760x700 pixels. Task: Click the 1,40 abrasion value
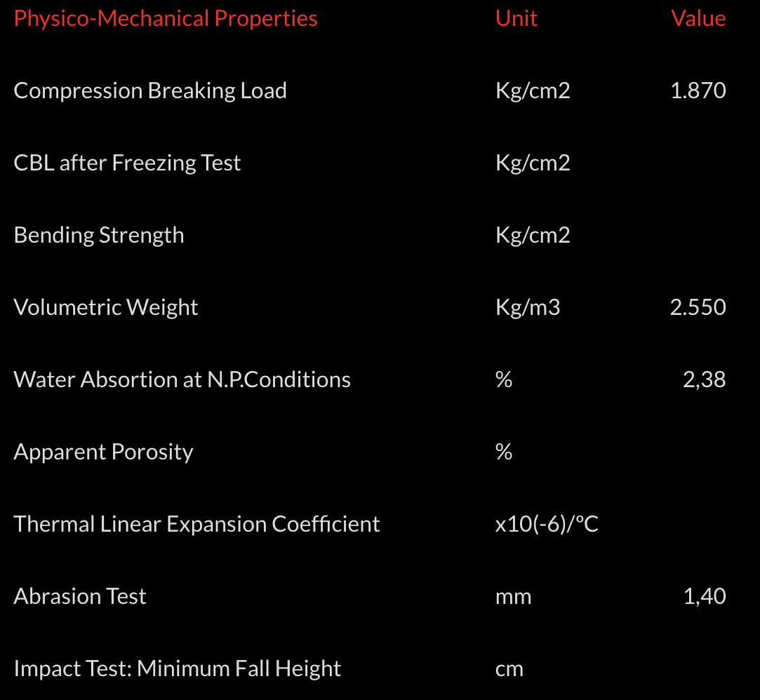(705, 596)
